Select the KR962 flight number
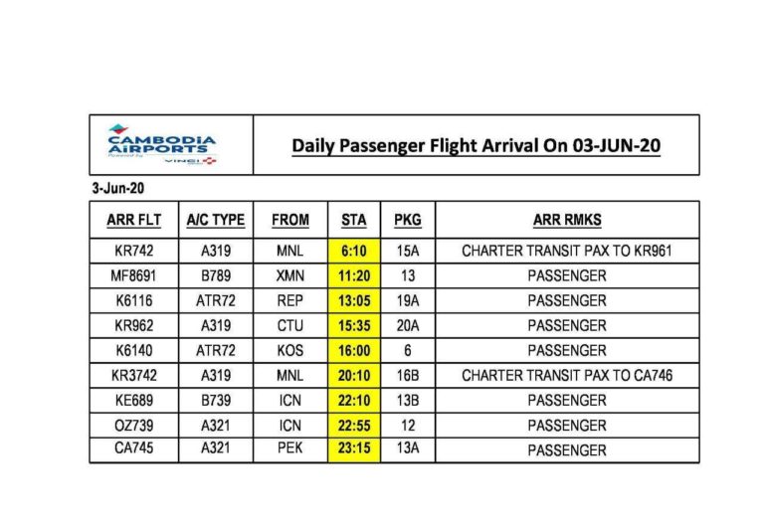 [134, 325]
